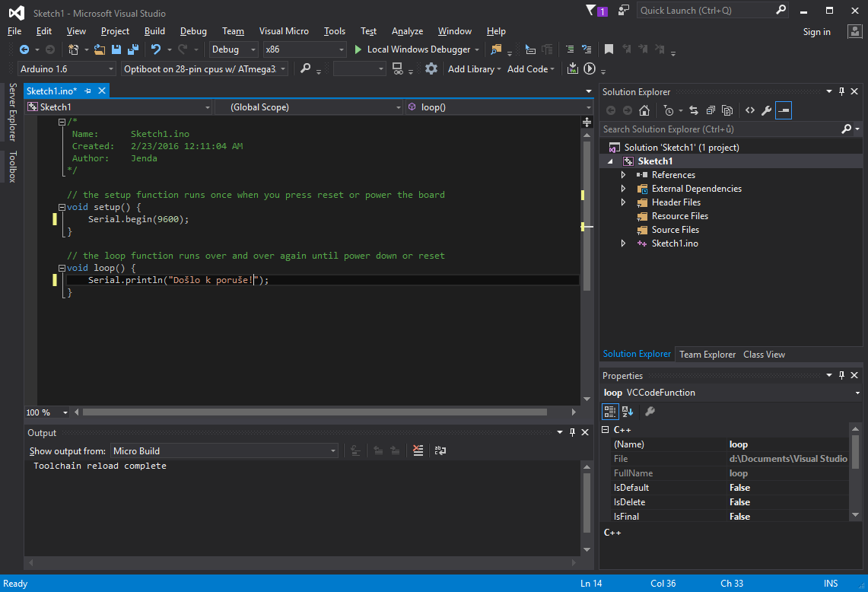Click the Save All icon
This screenshot has height=592, width=868.
point(133,49)
